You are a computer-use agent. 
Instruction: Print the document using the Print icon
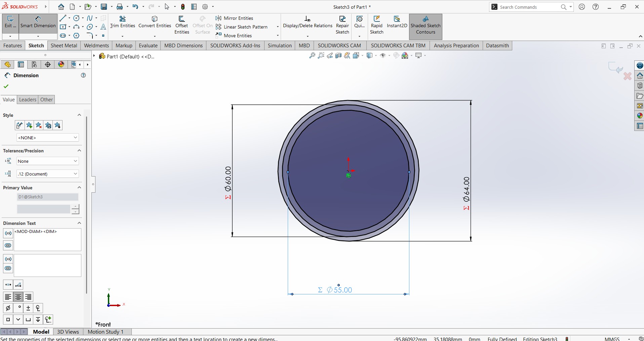120,7
